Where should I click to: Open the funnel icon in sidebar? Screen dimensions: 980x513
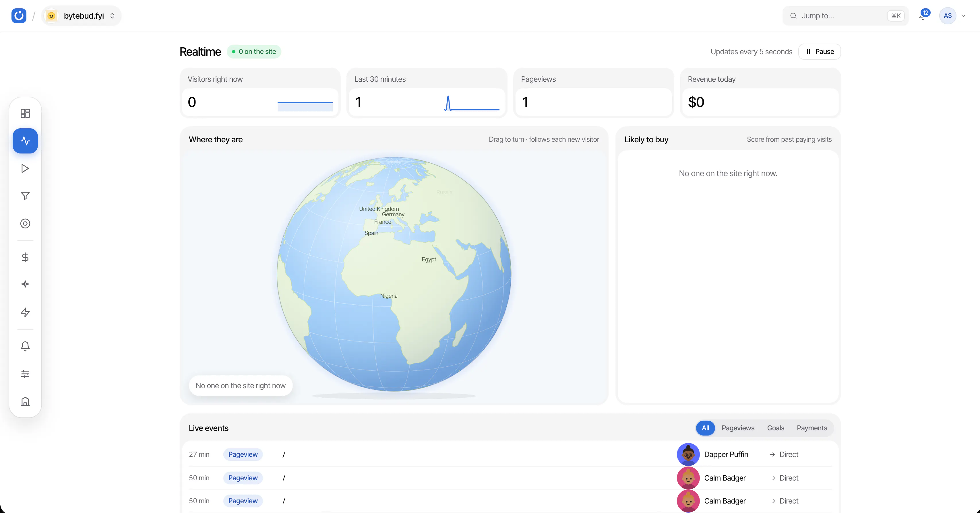25,196
